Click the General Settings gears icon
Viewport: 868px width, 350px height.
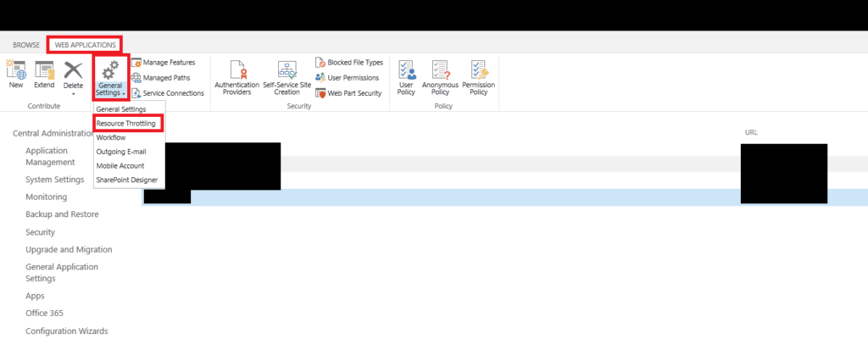tap(111, 69)
